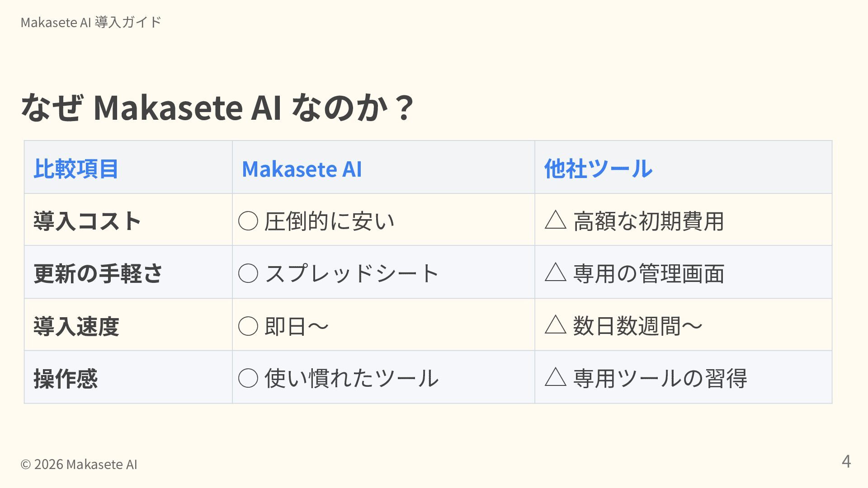Click the Makasete AI 導入ガイド header text
The image size is (868, 488).
91,22
